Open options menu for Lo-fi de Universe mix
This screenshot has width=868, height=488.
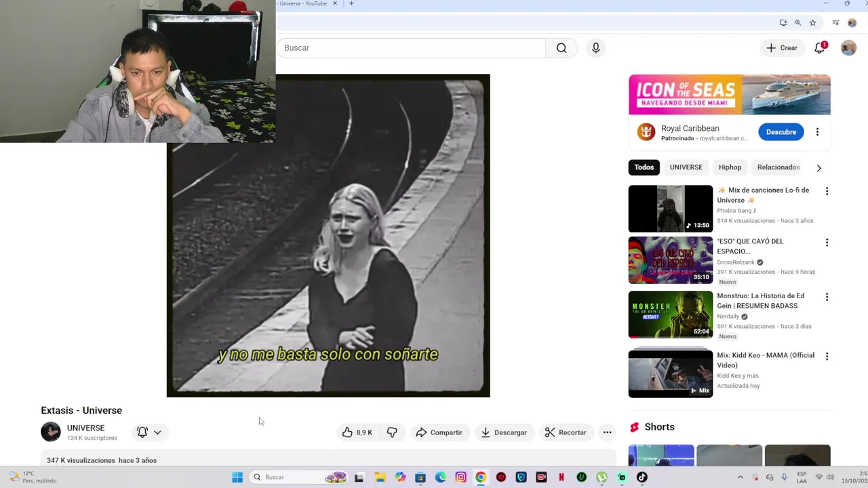click(x=827, y=192)
